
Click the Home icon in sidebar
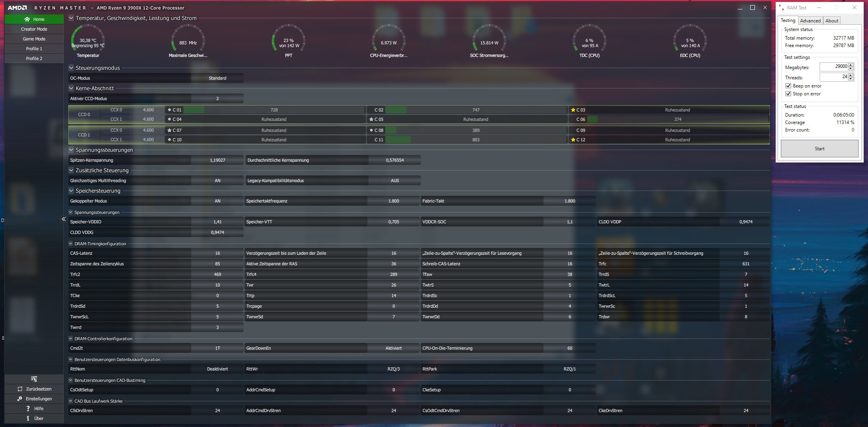[27, 19]
